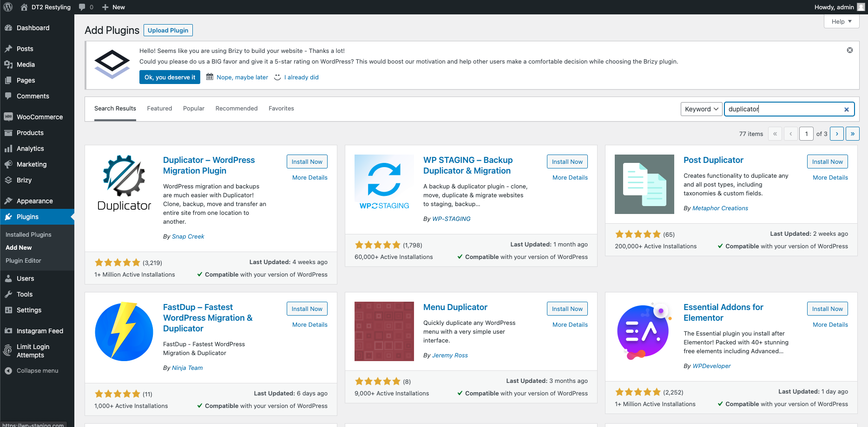Go to the next results page

click(x=836, y=134)
